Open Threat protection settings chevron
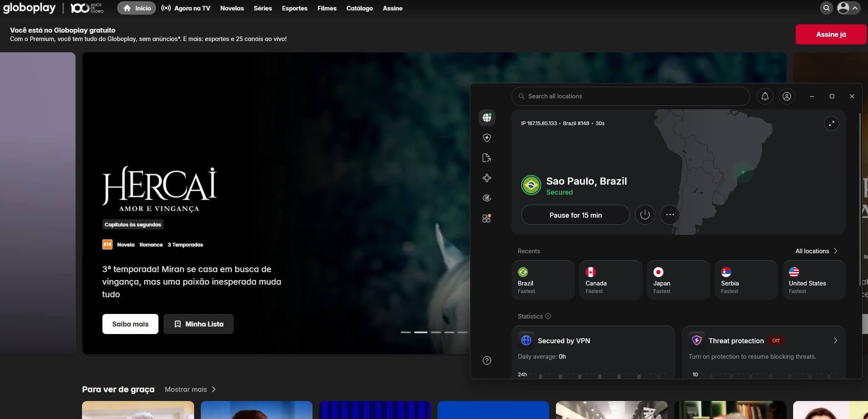Viewport: 868px width, 419px height. point(835,340)
